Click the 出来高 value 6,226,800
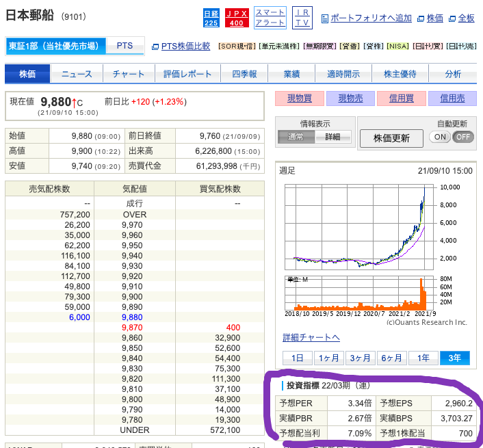Screen dimensions: 483x448 213,151
